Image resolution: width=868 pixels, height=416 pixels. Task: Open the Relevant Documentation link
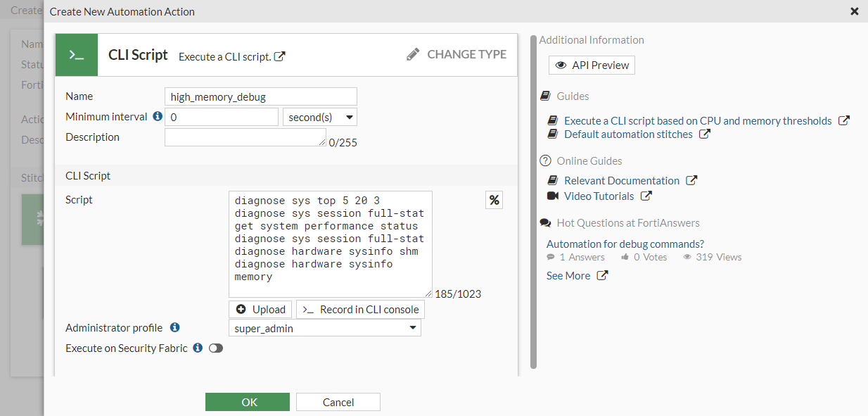(x=621, y=180)
